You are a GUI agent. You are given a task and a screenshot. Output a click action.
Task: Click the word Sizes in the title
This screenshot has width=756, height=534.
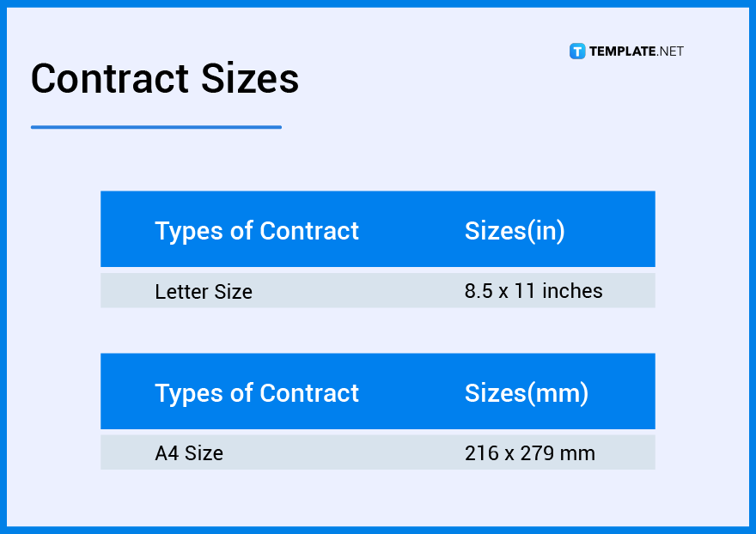click(250, 79)
